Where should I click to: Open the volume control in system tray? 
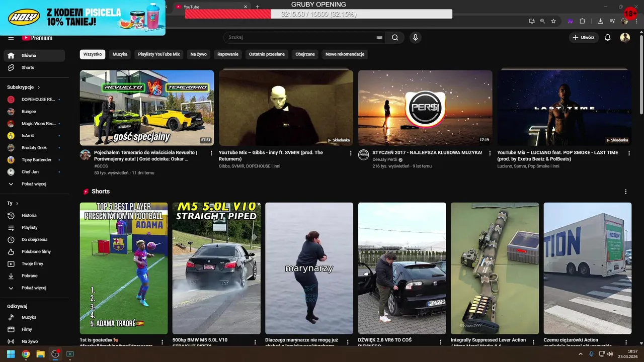pos(610,354)
